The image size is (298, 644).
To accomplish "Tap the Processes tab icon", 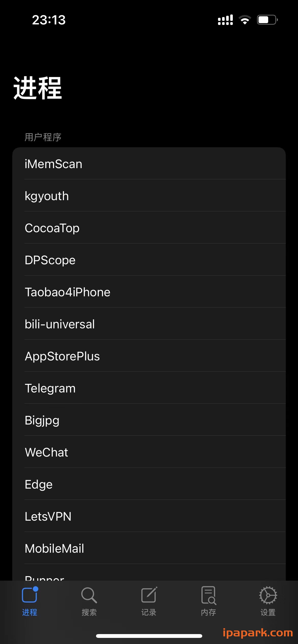I will [30, 595].
